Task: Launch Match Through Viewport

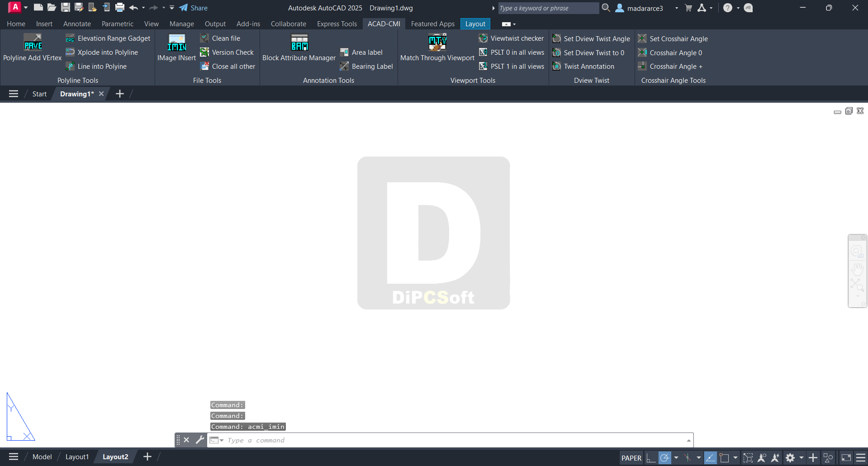Action: click(x=437, y=48)
